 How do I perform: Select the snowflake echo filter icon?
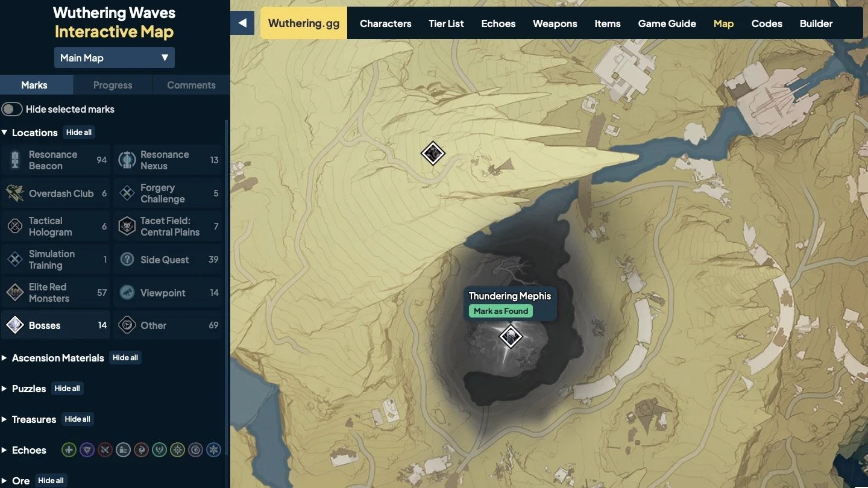[x=214, y=450]
